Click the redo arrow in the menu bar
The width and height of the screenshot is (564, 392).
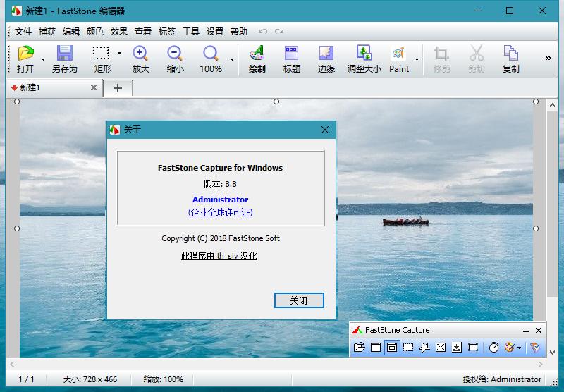pos(279,32)
